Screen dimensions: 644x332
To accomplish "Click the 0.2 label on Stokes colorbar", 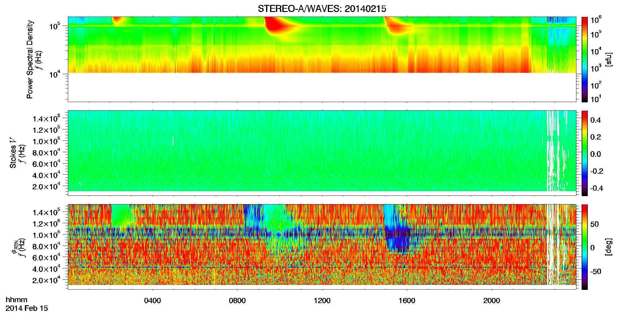I will tap(595, 137).
